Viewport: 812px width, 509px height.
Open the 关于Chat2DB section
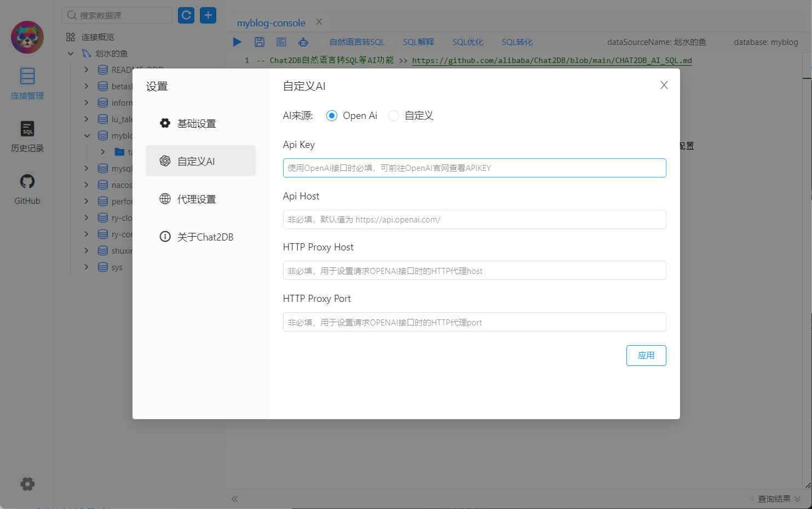pos(201,237)
